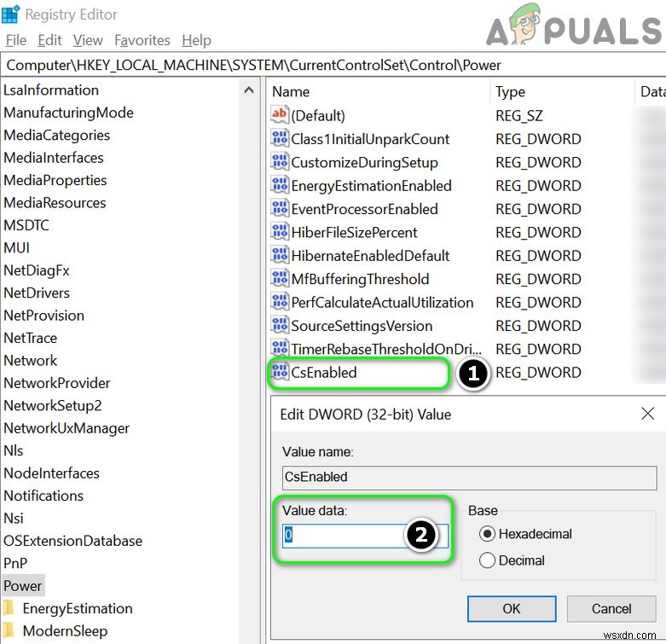Open the Help menu

[196, 40]
